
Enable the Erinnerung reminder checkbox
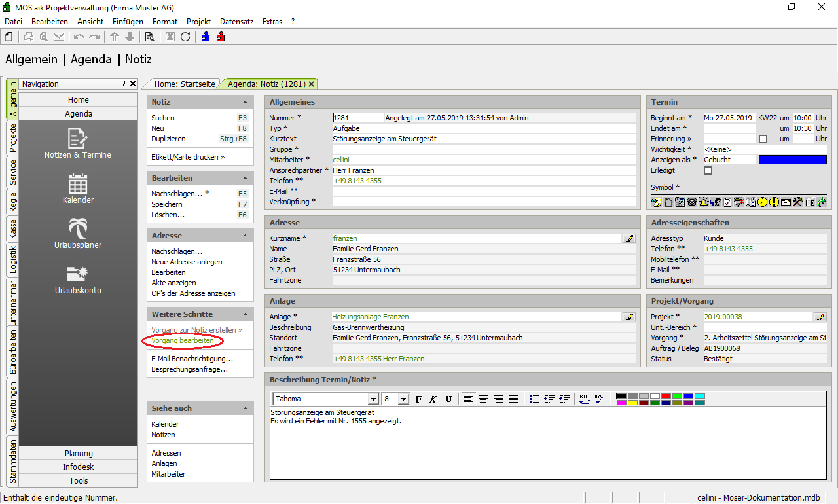[762, 139]
